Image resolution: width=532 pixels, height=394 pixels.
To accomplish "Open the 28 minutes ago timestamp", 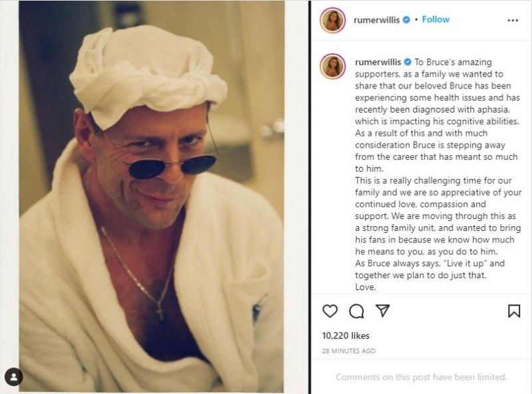I will point(348,351).
